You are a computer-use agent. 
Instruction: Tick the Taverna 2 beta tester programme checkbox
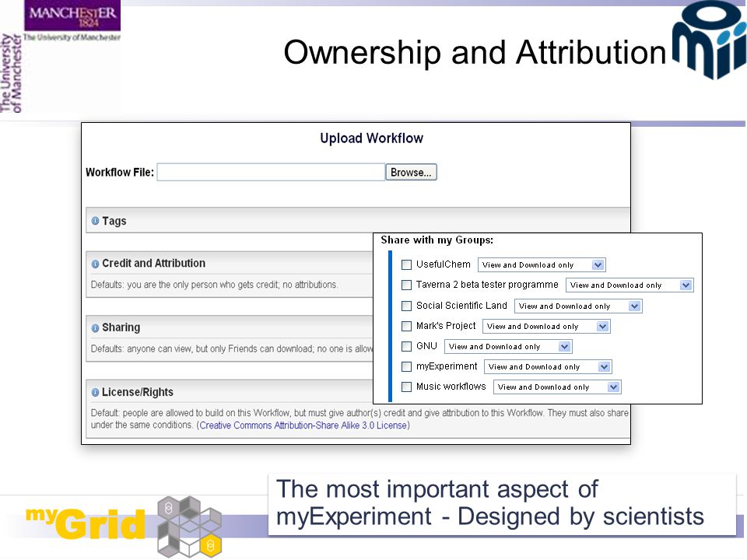tap(406, 285)
